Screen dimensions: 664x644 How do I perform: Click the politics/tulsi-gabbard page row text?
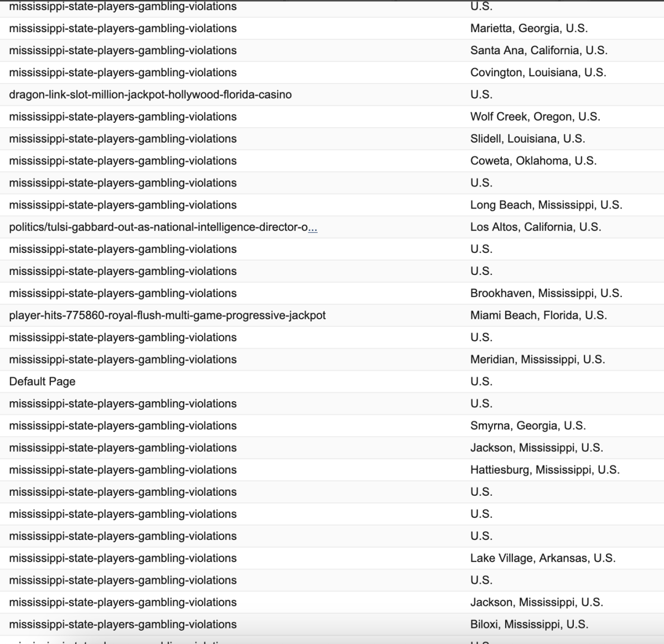[x=158, y=227]
